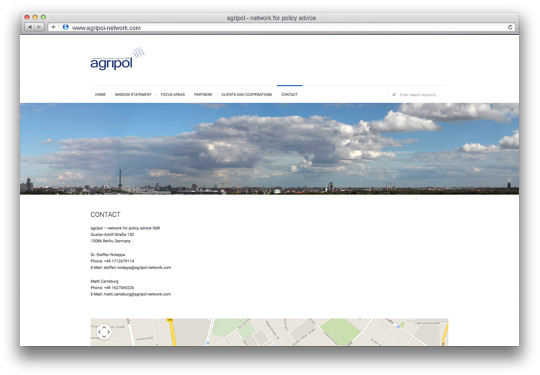Click the embedded street map
This screenshot has width=540, height=375.
[269, 332]
